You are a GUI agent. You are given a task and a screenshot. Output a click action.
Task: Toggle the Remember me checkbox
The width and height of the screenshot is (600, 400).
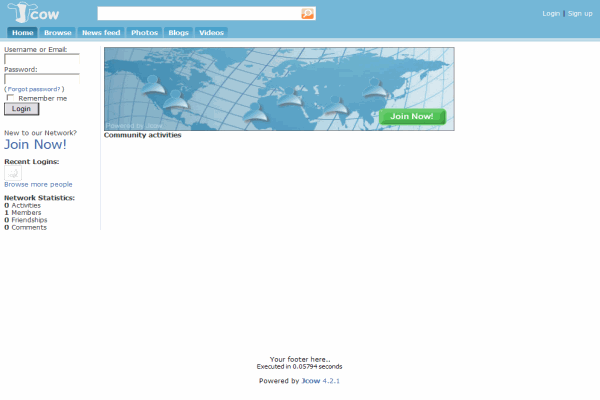pos(10,98)
